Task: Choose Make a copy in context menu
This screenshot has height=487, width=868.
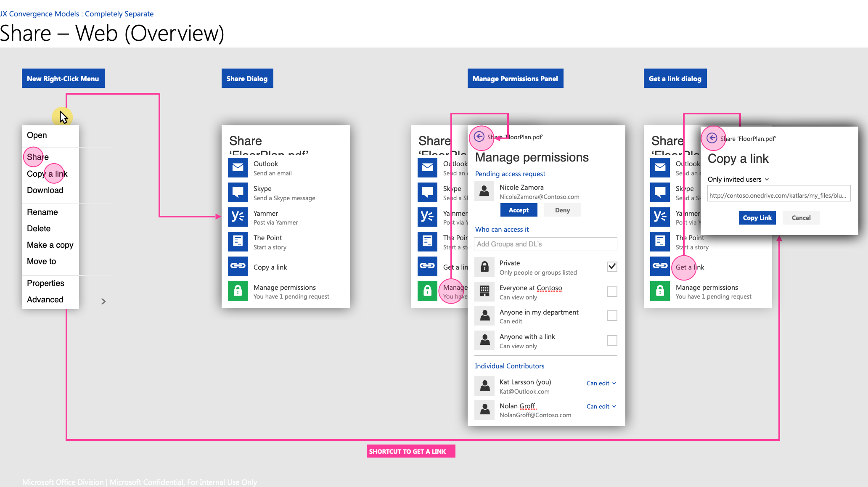Action: point(50,245)
